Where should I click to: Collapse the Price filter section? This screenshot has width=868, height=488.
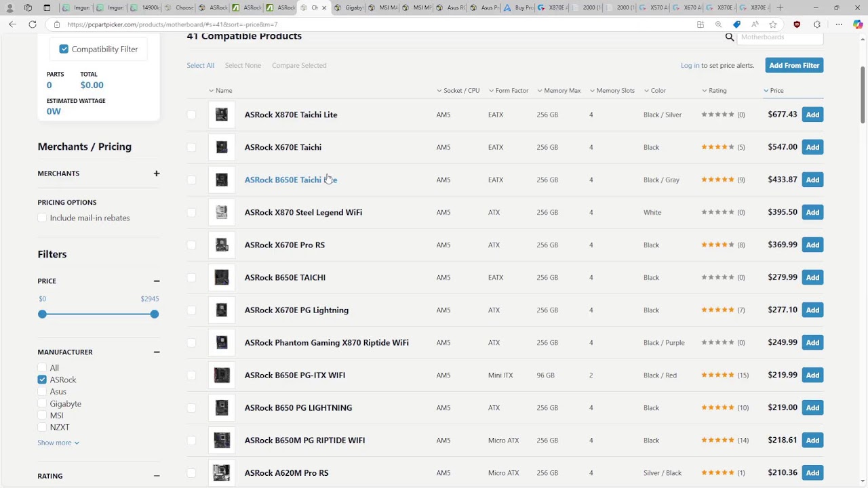pyautogui.click(x=157, y=281)
